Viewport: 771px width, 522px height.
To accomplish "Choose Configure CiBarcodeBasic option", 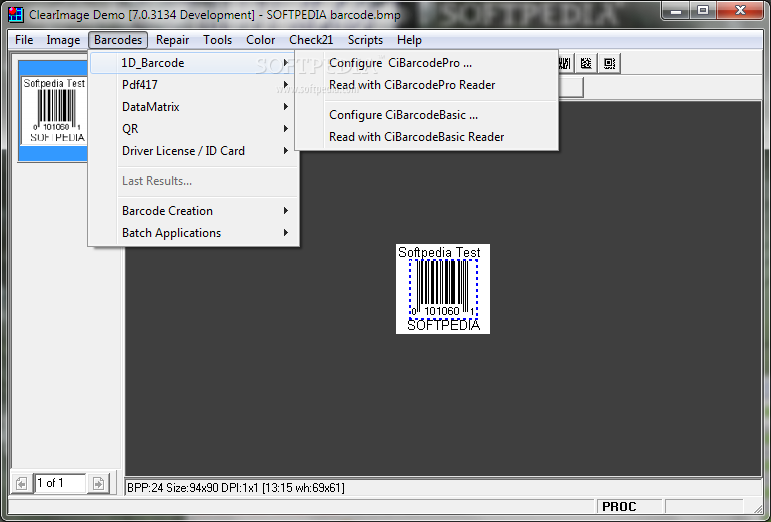I will tap(426, 115).
